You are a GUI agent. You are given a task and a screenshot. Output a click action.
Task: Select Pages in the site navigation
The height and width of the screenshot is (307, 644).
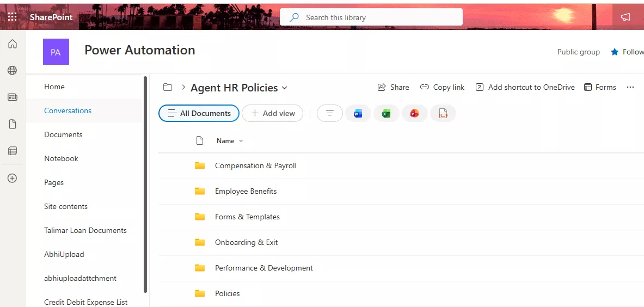[54, 182]
